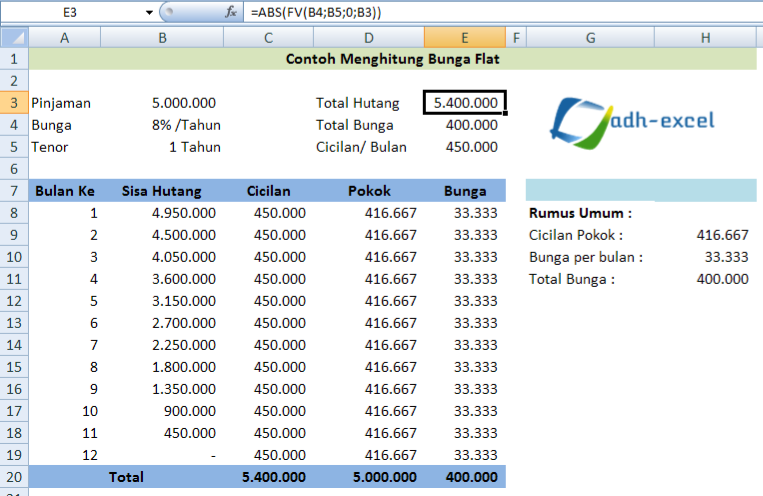This screenshot has height=496, width=763.
Task: Select the row 20 header
Action: [14, 477]
